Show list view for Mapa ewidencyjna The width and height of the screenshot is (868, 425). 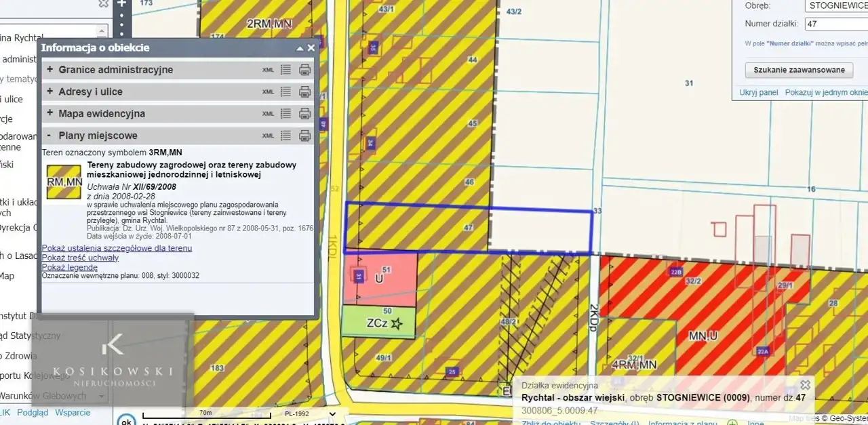[x=285, y=113]
